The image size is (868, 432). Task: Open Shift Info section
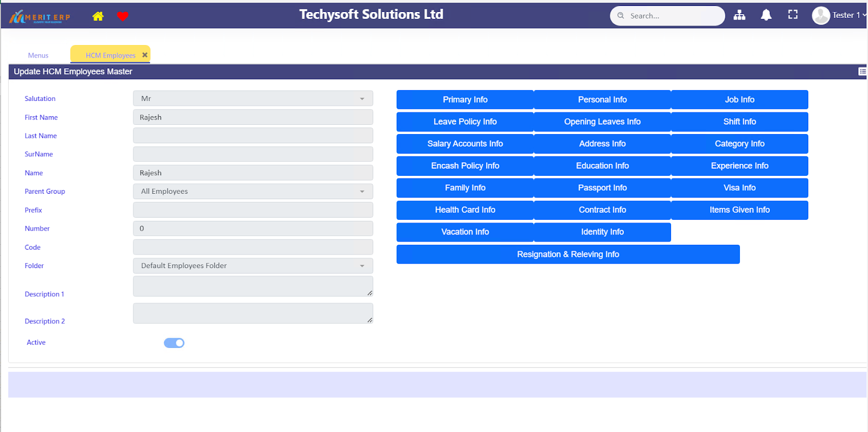point(739,122)
